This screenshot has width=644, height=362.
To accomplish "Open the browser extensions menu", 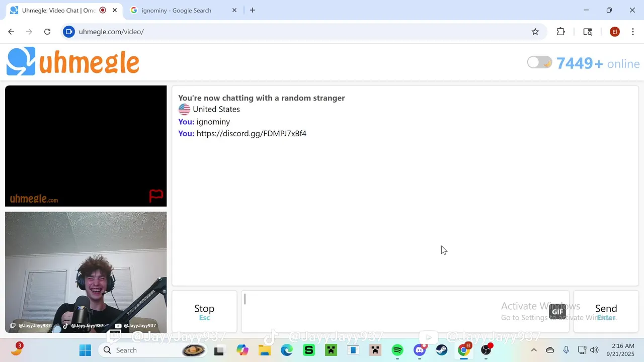I will click(x=561, y=32).
